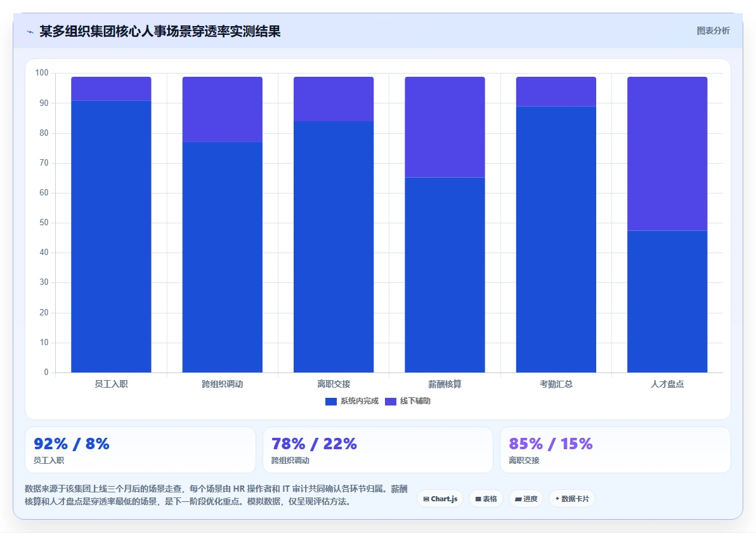Click the icon in the Chart.js tag
Screen dimensions: 756x533
(426, 499)
